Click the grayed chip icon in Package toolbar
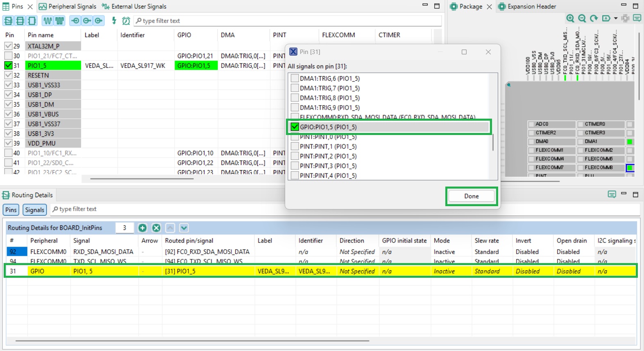This screenshot has width=644, height=351. [x=625, y=18]
